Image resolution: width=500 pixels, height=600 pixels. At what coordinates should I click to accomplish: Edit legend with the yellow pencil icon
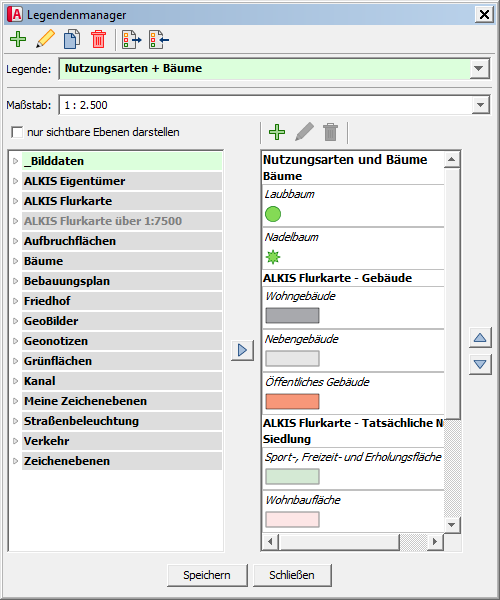(46, 39)
